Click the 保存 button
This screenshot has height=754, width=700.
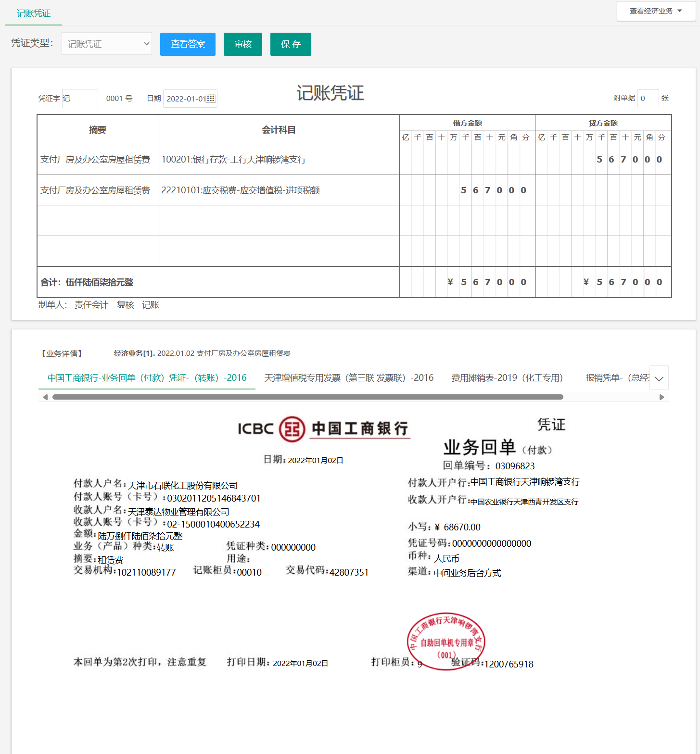click(x=291, y=44)
